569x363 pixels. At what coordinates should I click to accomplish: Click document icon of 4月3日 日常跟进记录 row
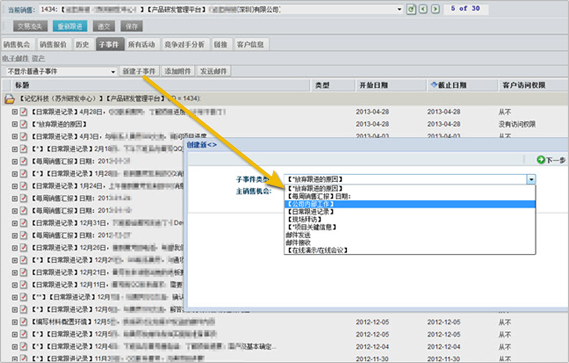pyautogui.click(x=24, y=136)
